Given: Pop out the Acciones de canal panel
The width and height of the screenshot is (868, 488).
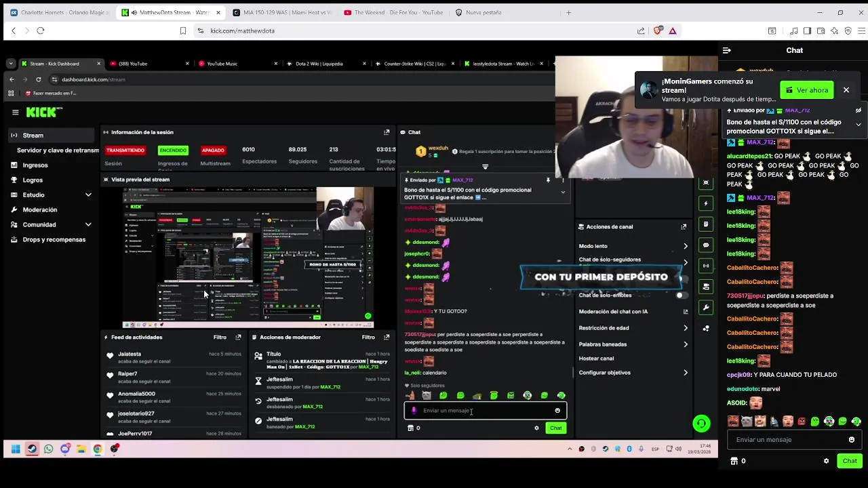Looking at the screenshot, I should pos(684,227).
